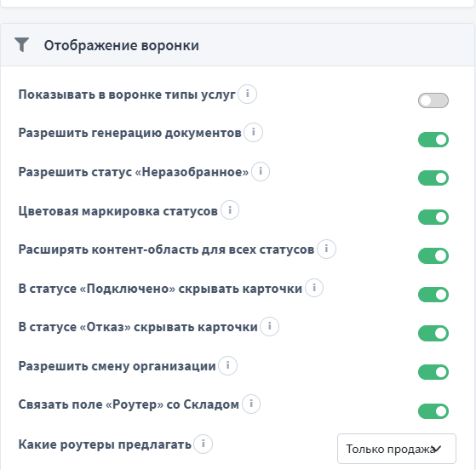Toggle hiding cards in «Отказ» status

click(x=433, y=334)
